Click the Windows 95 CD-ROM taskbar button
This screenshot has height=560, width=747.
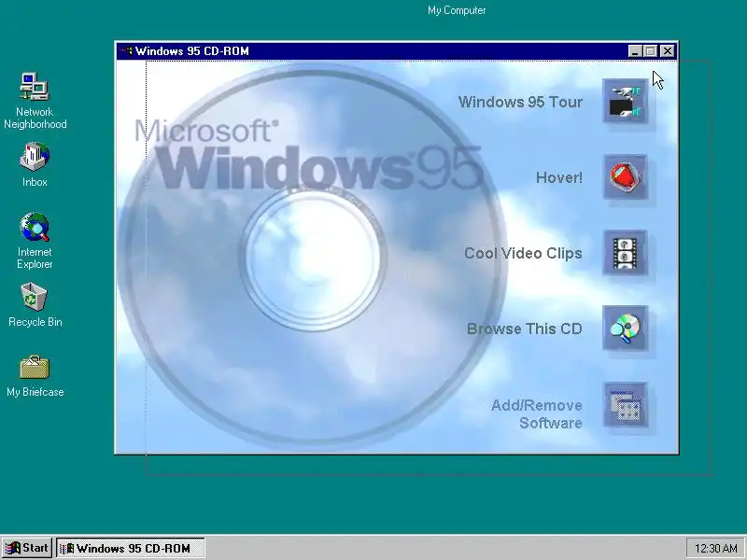pos(131,548)
